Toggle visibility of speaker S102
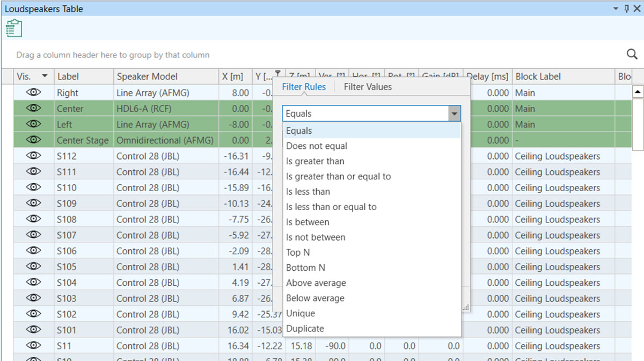The height and width of the screenshot is (361, 644). [x=33, y=314]
